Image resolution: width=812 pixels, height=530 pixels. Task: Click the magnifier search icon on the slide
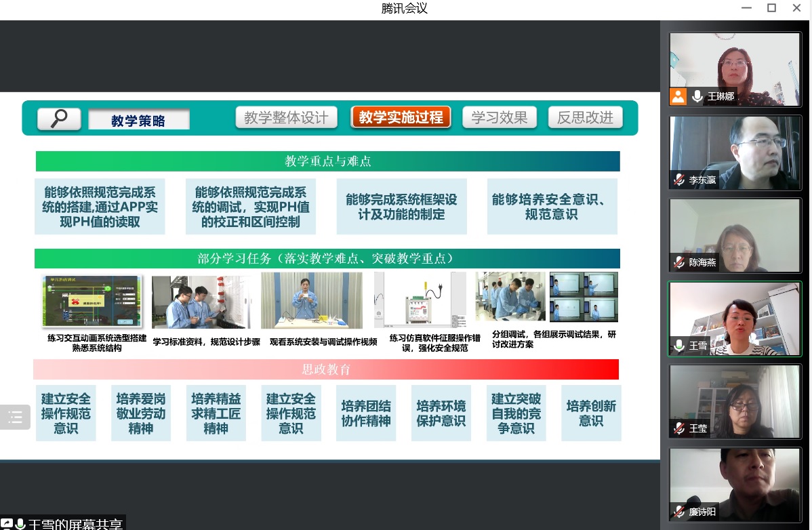pos(59,117)
